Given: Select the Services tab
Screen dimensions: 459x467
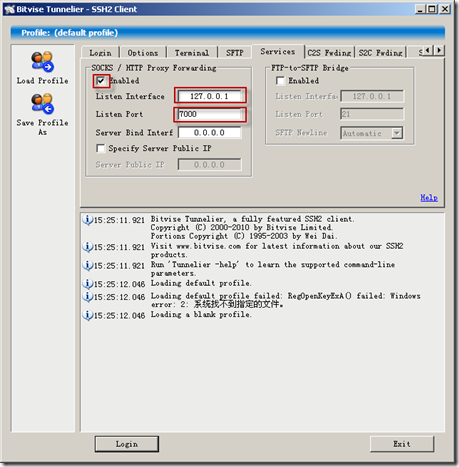Looking at the screenshot, I should pos(278,52).
